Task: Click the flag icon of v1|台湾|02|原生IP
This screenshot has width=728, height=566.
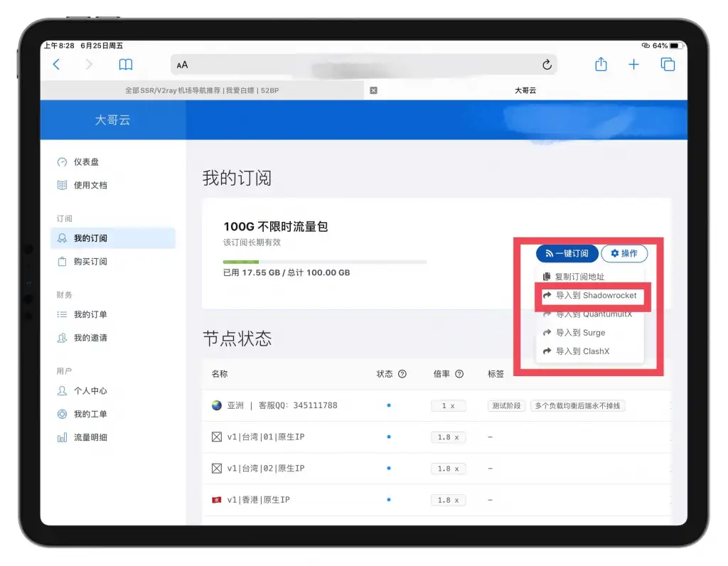Action: (x=216, y=469)
